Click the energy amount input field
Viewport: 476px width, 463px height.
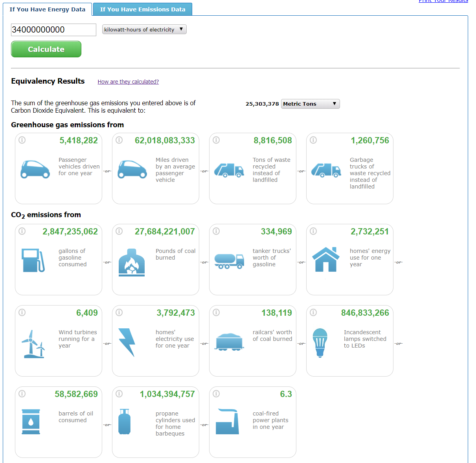tap(53, 30)
